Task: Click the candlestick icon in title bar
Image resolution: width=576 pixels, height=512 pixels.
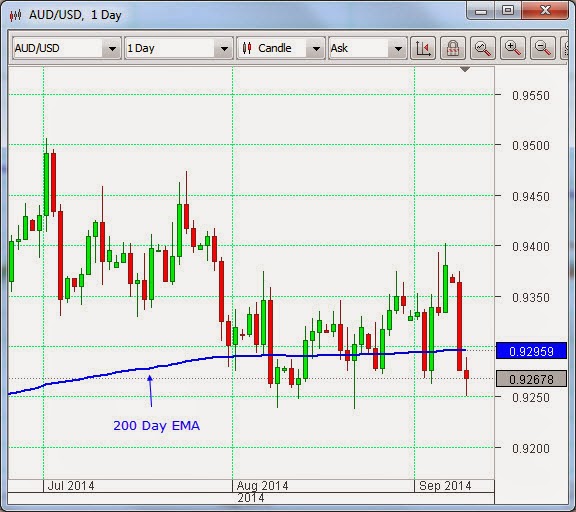Action: pos(16,15)
